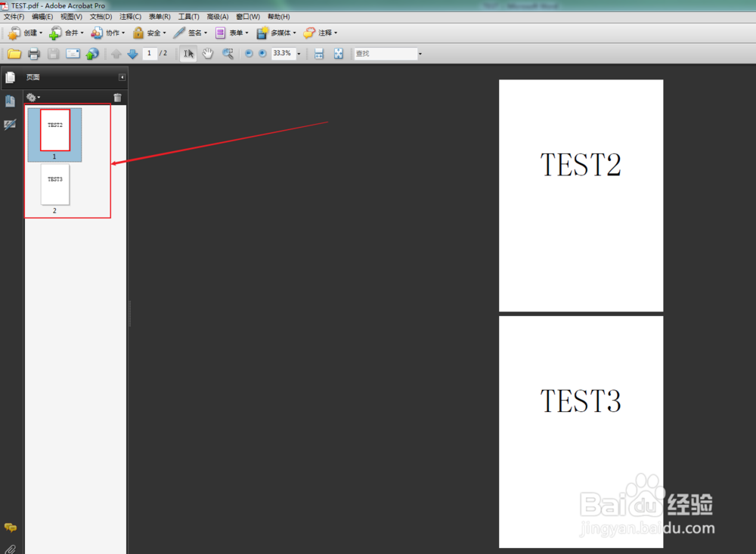The height and width of the screenshot is (554, 756).
Task: Open the 注释(C) menu
Action: tap(130, 17)
